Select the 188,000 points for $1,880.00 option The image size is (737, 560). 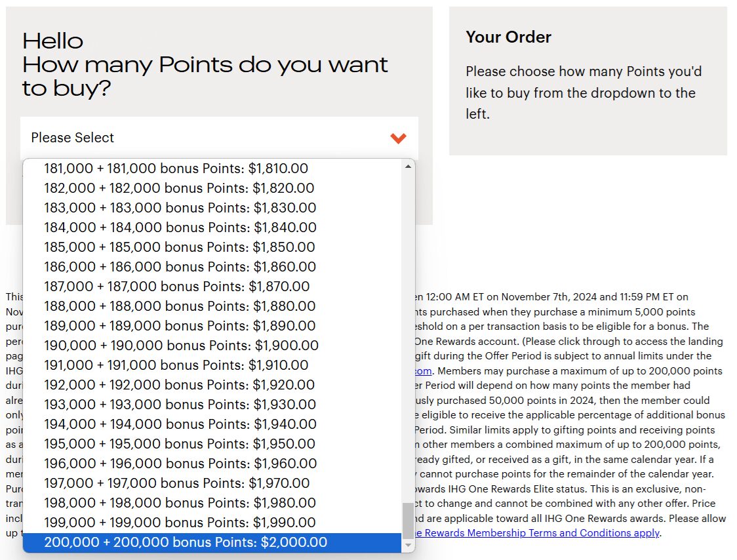point(212,306)
